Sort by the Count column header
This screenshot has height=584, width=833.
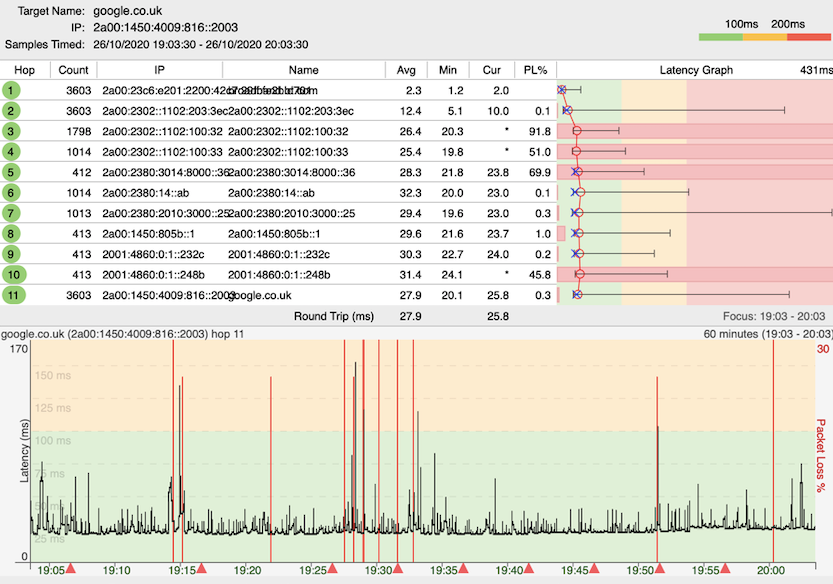(x=73, y=70)
